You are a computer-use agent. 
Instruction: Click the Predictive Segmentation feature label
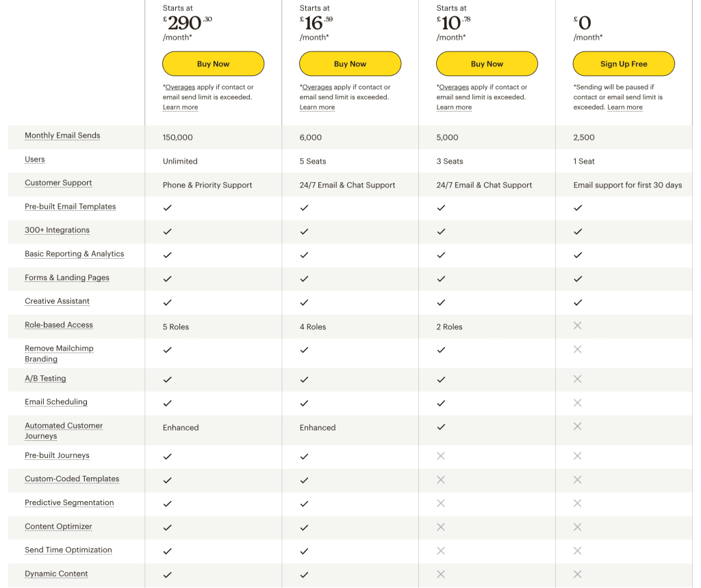(69, 502)
